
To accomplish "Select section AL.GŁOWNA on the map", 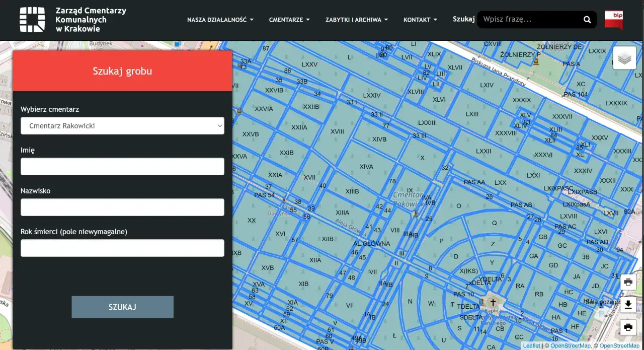I will point(371,244).
